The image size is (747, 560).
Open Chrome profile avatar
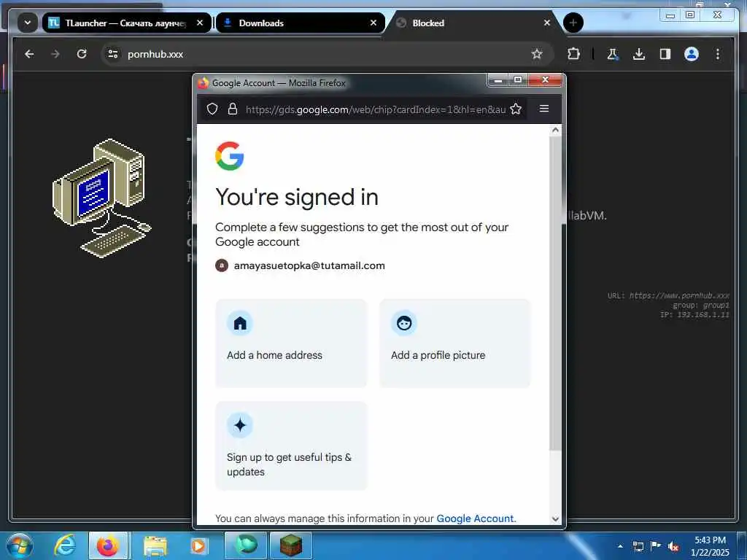pyautogui.click(x=692, y=54)
